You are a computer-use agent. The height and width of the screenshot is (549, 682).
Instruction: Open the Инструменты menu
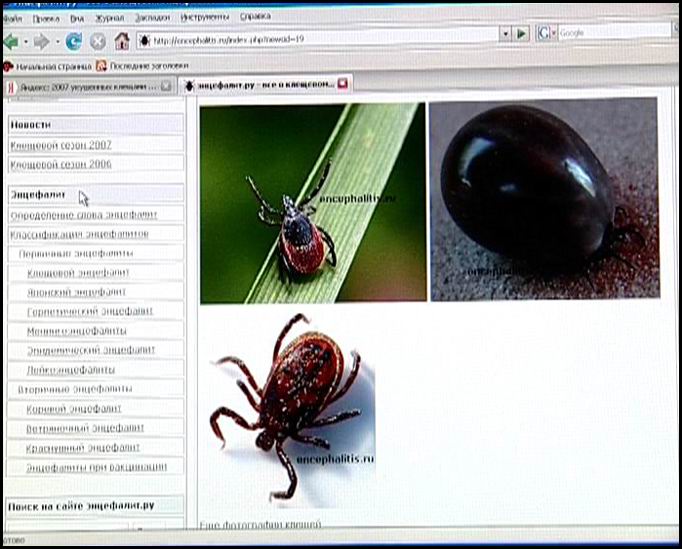204,17
